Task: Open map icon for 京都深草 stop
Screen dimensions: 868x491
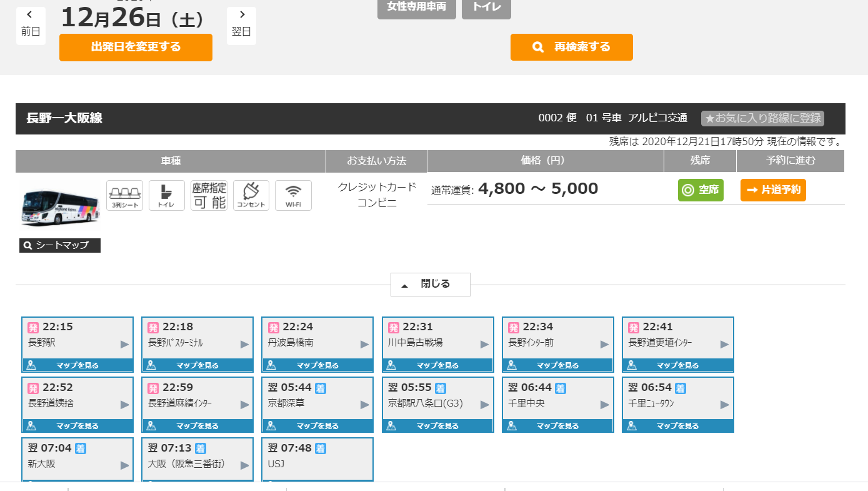Action: click(271, 426)
